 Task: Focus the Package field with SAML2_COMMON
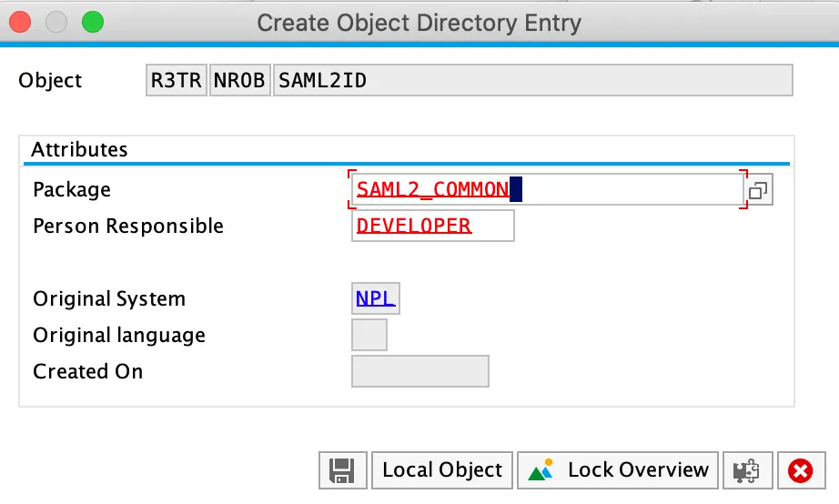[546, 189]
